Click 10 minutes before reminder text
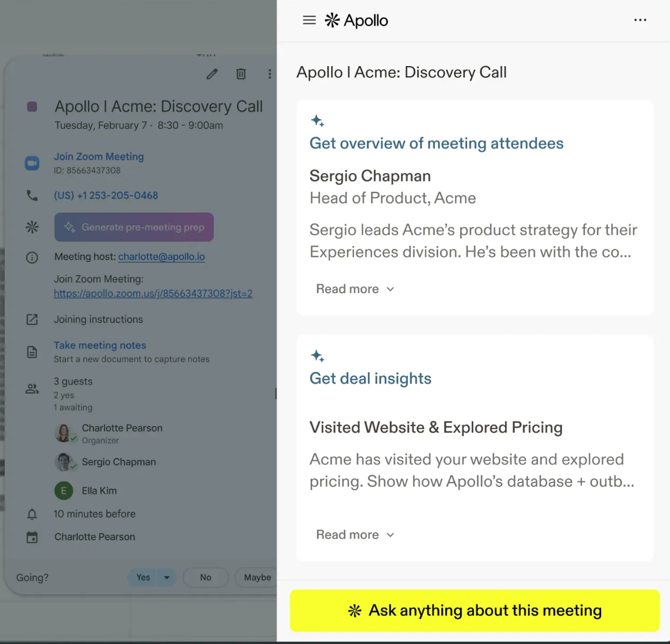670x644 pixels. pos(94,514)
